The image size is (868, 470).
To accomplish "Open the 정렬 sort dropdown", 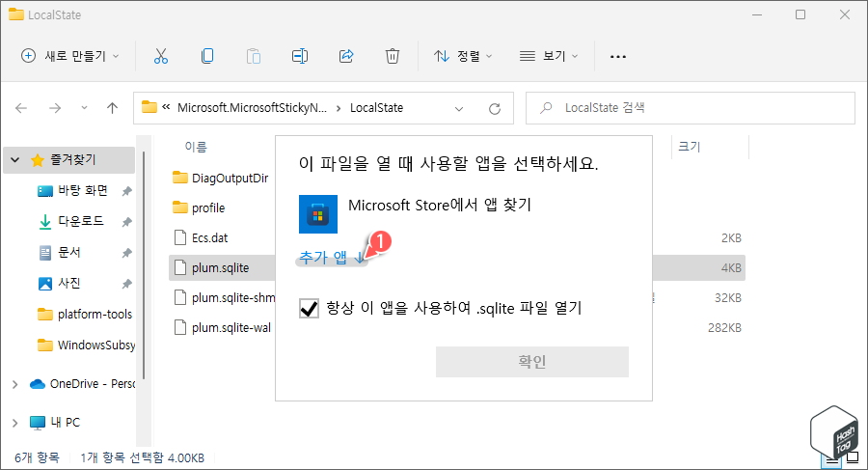I will coord(463,56).
